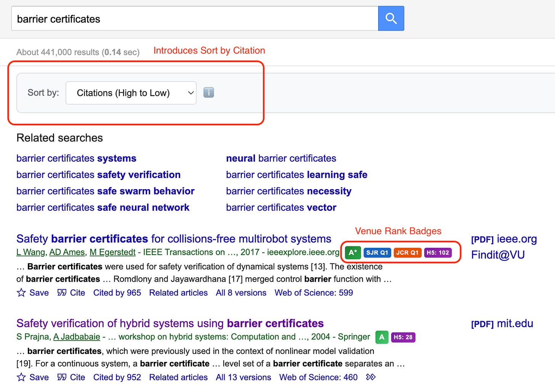Open related search safe swarm behavior
This screenshot has height=392, width=555.
coord(105,191)
